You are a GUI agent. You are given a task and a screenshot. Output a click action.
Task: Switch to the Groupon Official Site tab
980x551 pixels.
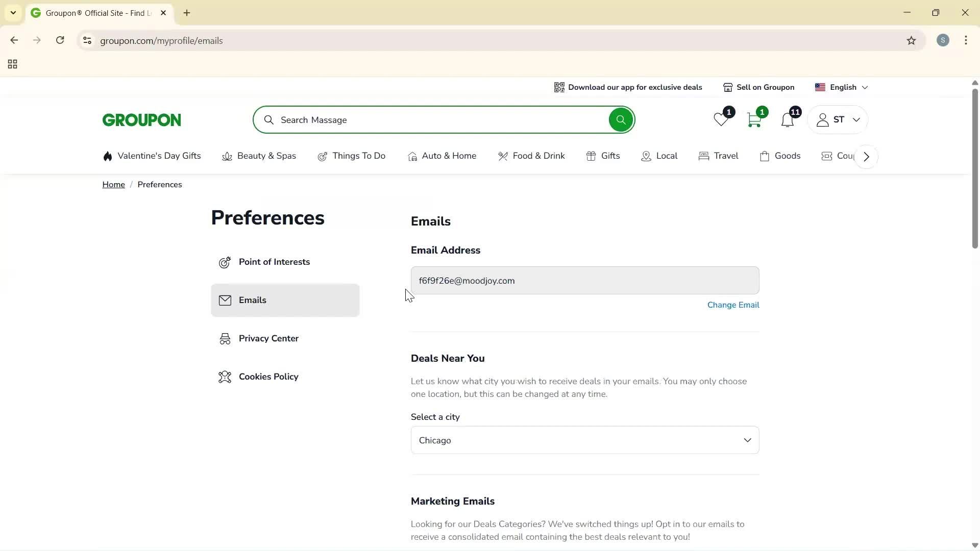tap(92, 13)
